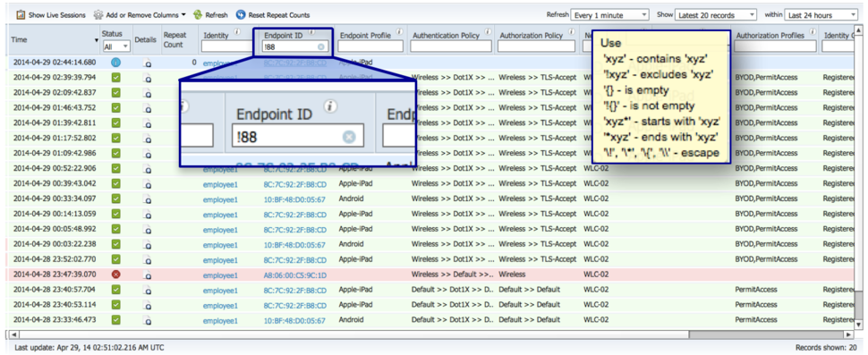The height and width of the screenshot is (355, 868).
Task: Click the green status icon for 02:39:39.794
Action: tap(115, 78)
